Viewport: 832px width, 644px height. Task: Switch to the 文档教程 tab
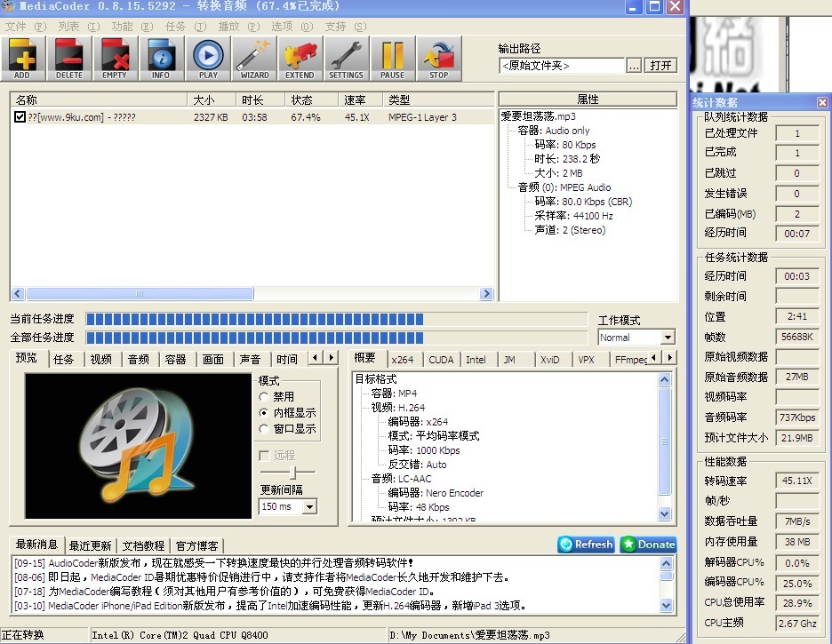143,545
